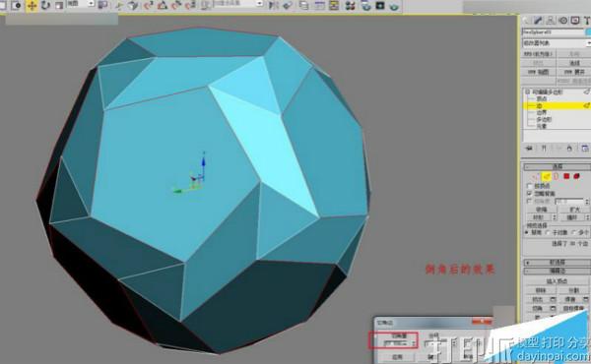Toggle the By Vertex checkbox
The height and width of the screenshot is (364, 591).
530,186
